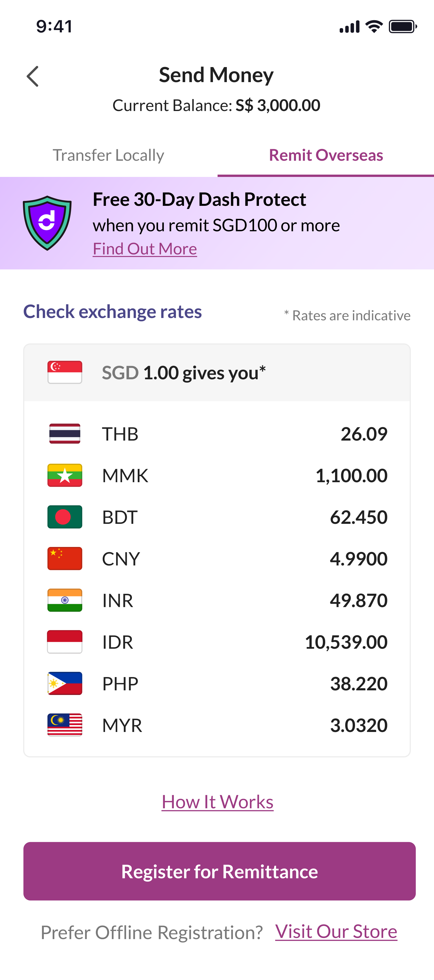Viewport: 434px width, 980px height.
Task: Select the China flag icon
Action: click(65, 559)
